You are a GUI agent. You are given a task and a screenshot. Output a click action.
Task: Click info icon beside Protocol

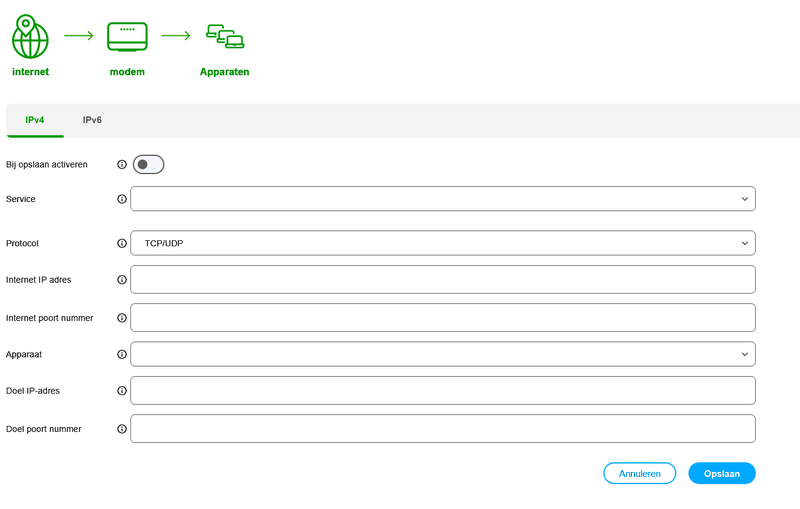[122, 243]
